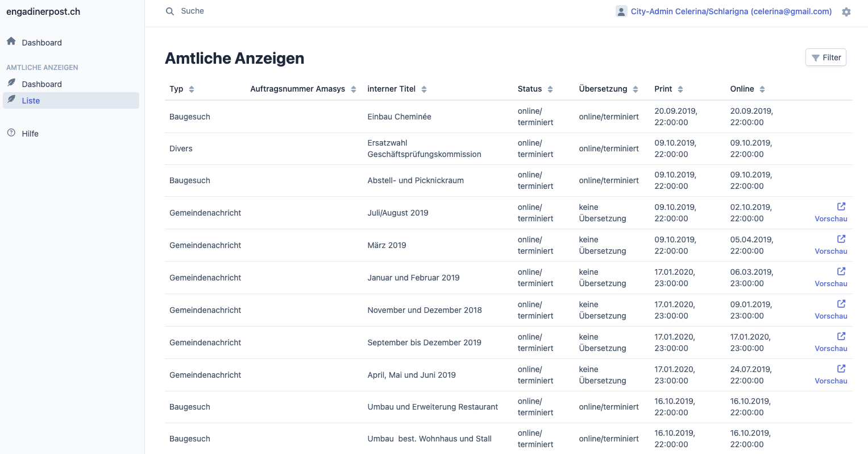The height and width of the screenshot is (454, 868).
Task: Open the Liste sidebar item
Action: [x=31, y=101]
